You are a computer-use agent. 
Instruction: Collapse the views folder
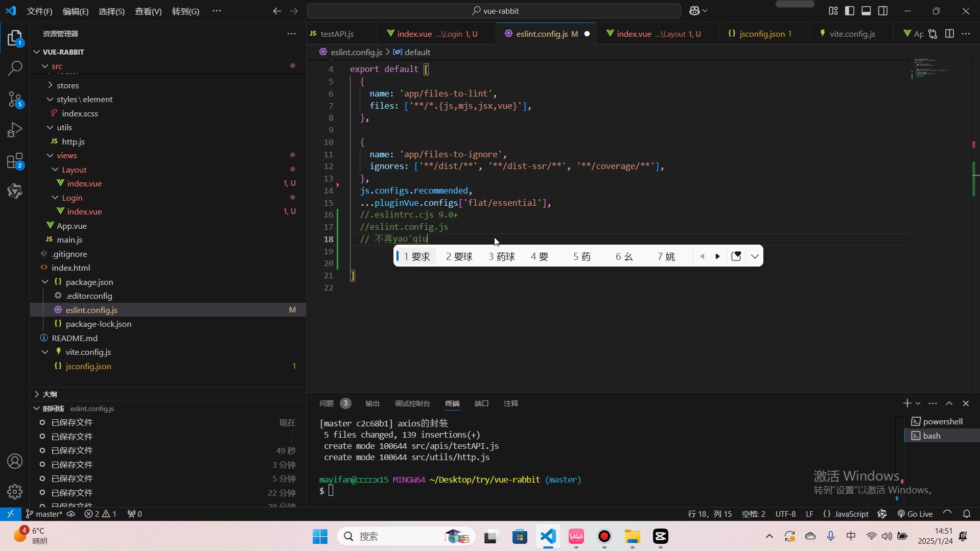click(x=168, y=156)
